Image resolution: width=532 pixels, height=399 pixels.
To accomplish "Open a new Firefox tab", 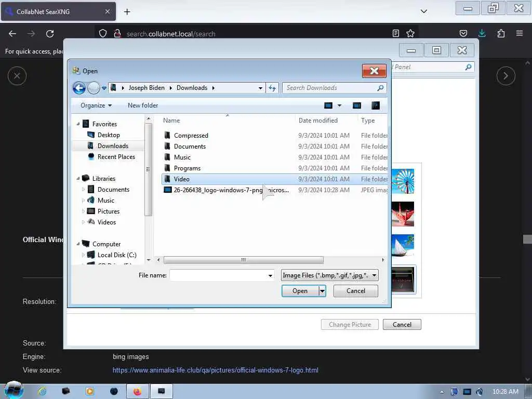I will coord(127,12).
